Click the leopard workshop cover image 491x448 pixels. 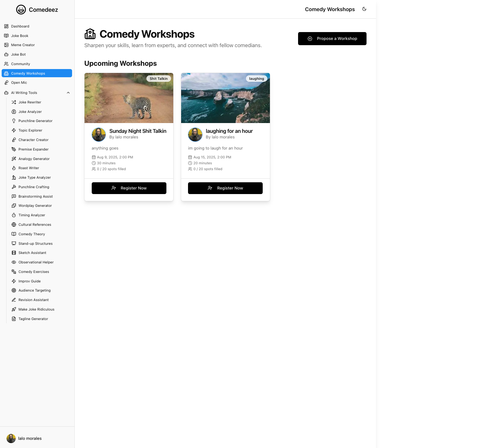tap(129, 98)
